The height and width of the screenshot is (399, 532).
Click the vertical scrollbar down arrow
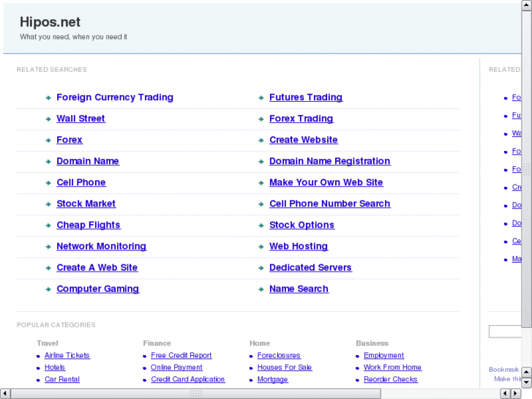point(527,383)
